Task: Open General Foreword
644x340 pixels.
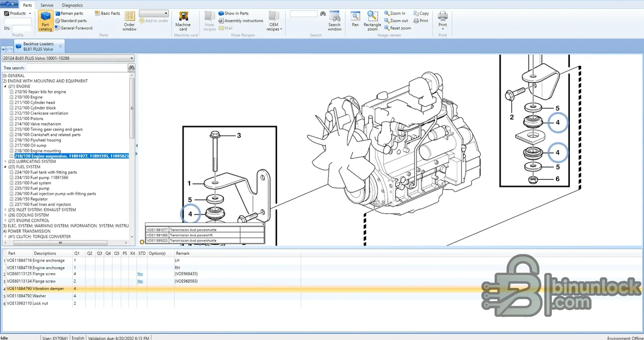Action: click(x=74, y=28)
